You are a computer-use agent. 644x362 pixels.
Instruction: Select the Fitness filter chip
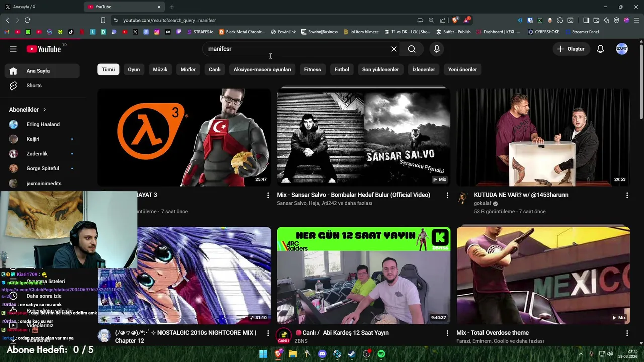pos(312,69)
